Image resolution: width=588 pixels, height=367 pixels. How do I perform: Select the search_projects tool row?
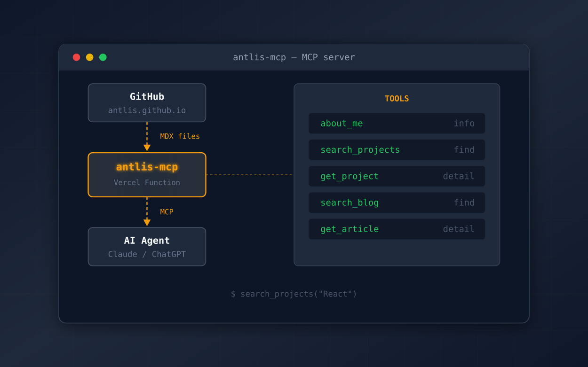397,149
